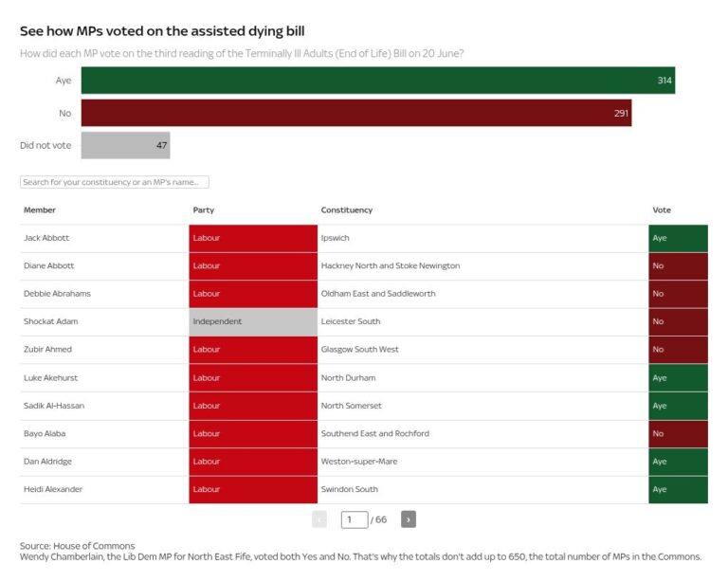
Task: Click the Vote column header
Action: (661, 209)
